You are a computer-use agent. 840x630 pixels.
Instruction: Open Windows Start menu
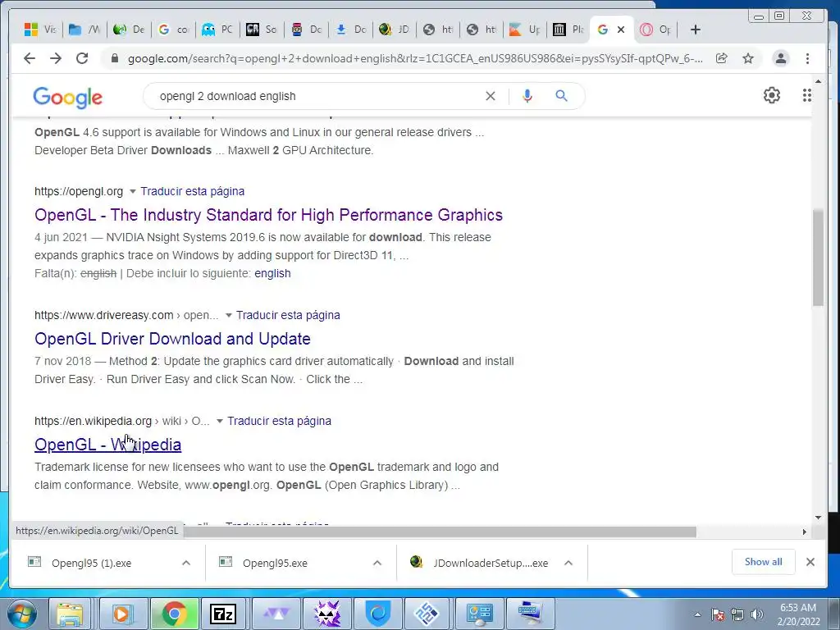click(x=21, y=614)
